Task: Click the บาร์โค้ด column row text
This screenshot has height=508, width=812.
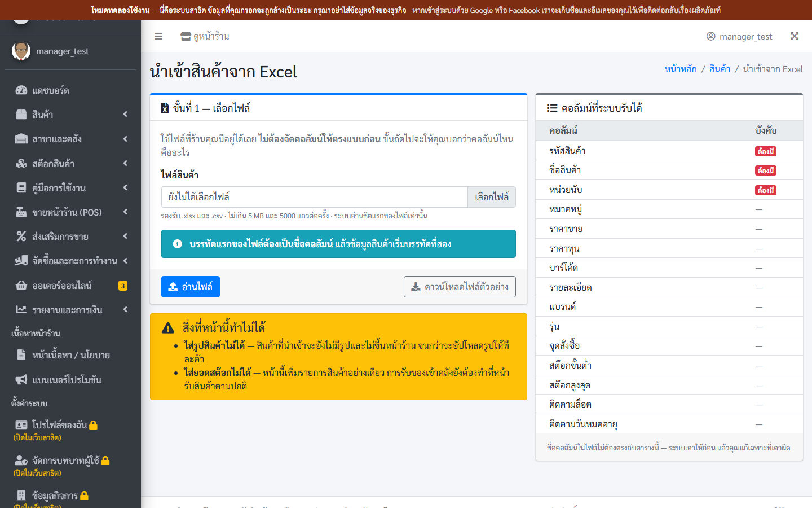Action: click(x=563, y=268)
